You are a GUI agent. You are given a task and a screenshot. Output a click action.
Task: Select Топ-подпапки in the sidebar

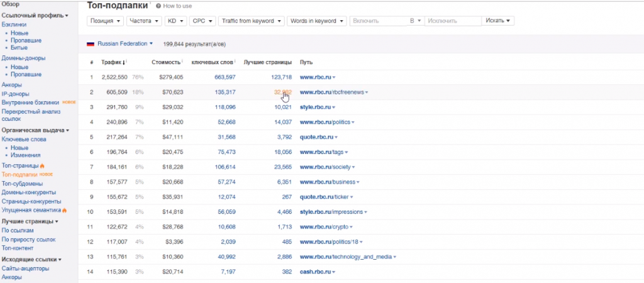click(20, 175)
